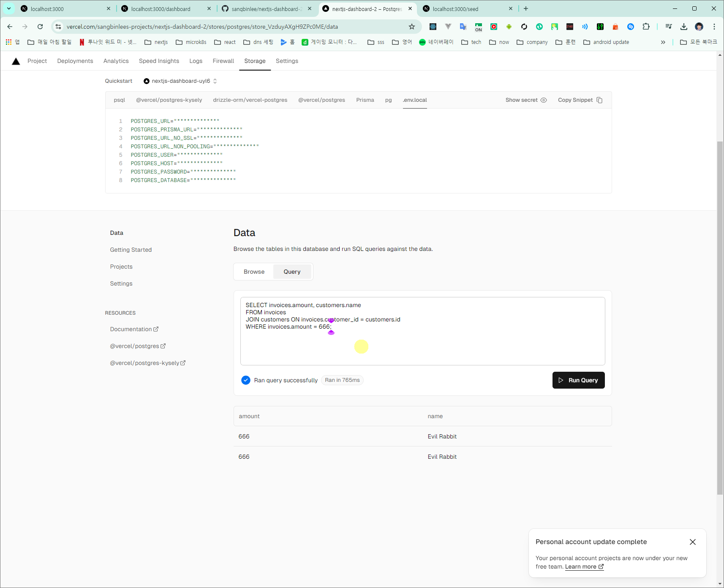Open the microk8s bookmark folder
This screenshot has height=588, width=724.
191,42
